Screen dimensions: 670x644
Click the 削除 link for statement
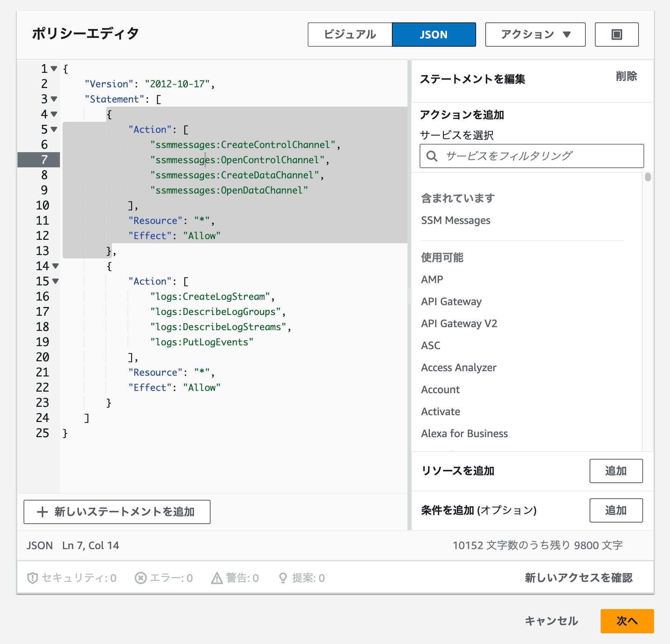click(x=626, y=76)
